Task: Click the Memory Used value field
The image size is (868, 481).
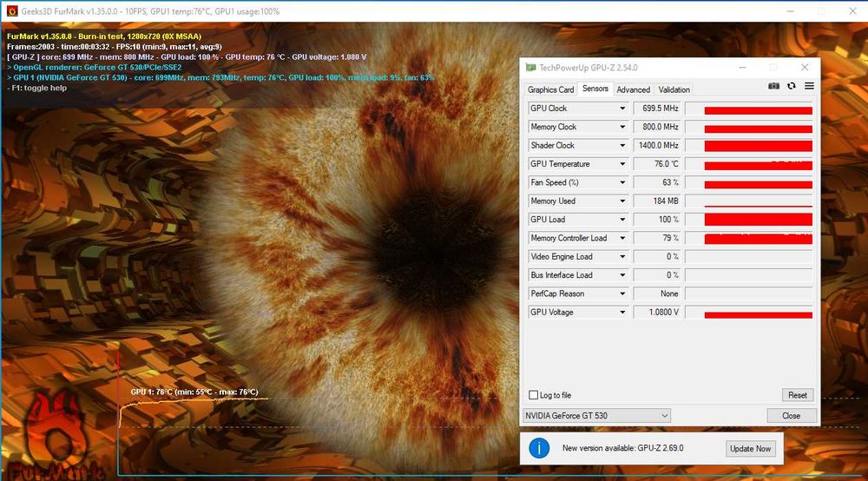Action: pyautogui.click(x=657, y=201)
